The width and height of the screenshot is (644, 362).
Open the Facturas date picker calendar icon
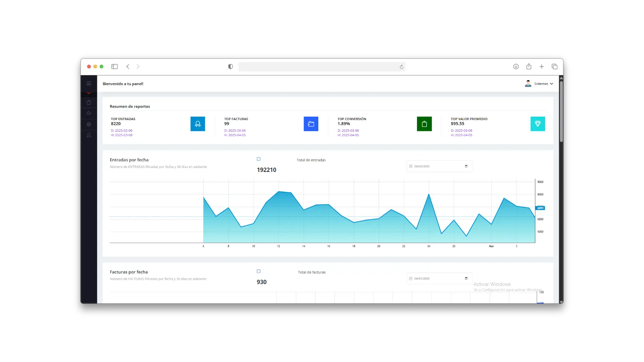click(x=466, y=279)
